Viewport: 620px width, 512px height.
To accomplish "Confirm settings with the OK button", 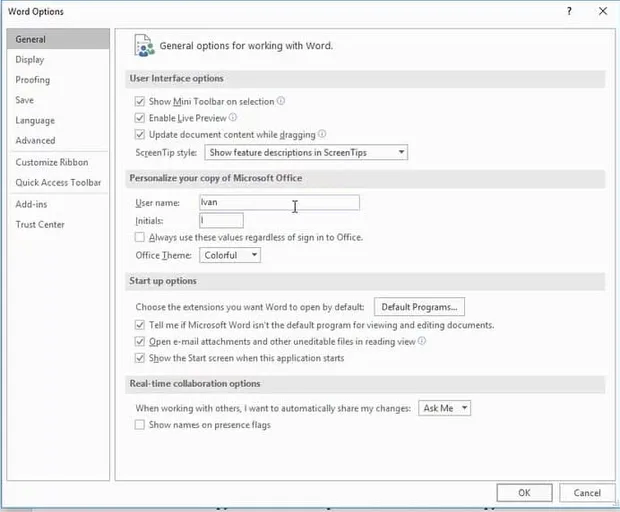I will pyautogui.click(x=524, y=493).
